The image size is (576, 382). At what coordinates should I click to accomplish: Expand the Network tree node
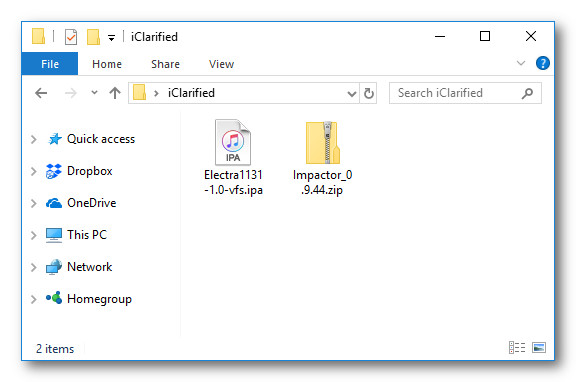(34, 267)
